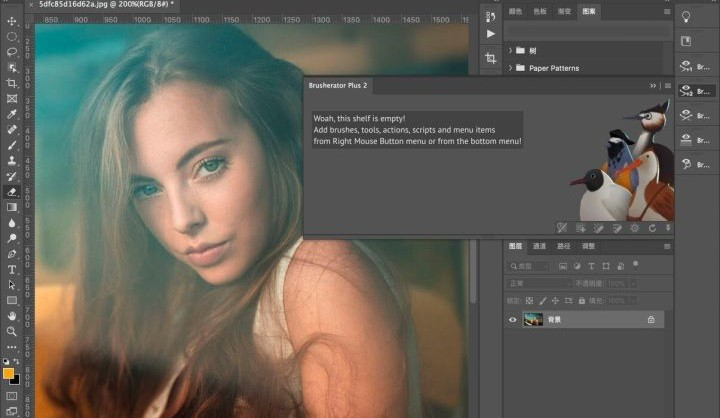Pick the Eyedropper tool
The height and width of the screenshot is (418, 720).
pos(11,114)
